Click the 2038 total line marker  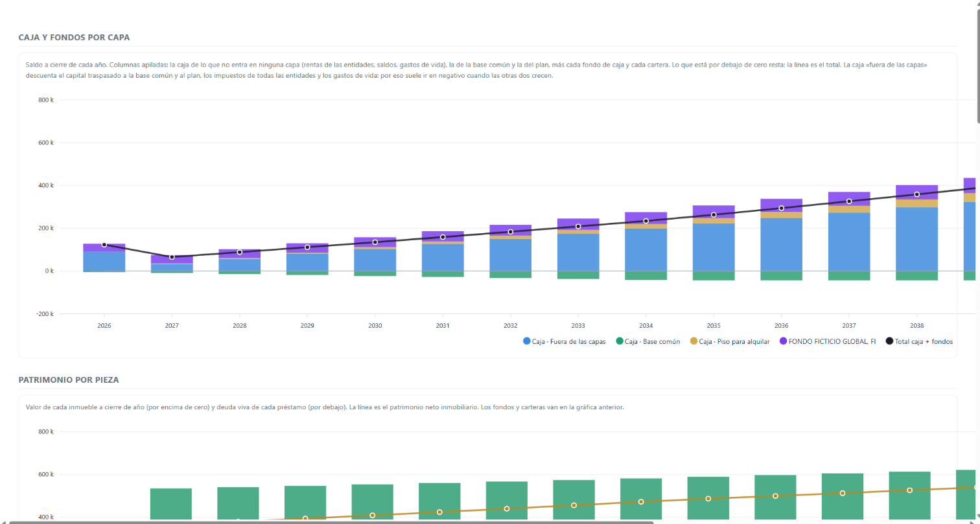coord(916,194)
